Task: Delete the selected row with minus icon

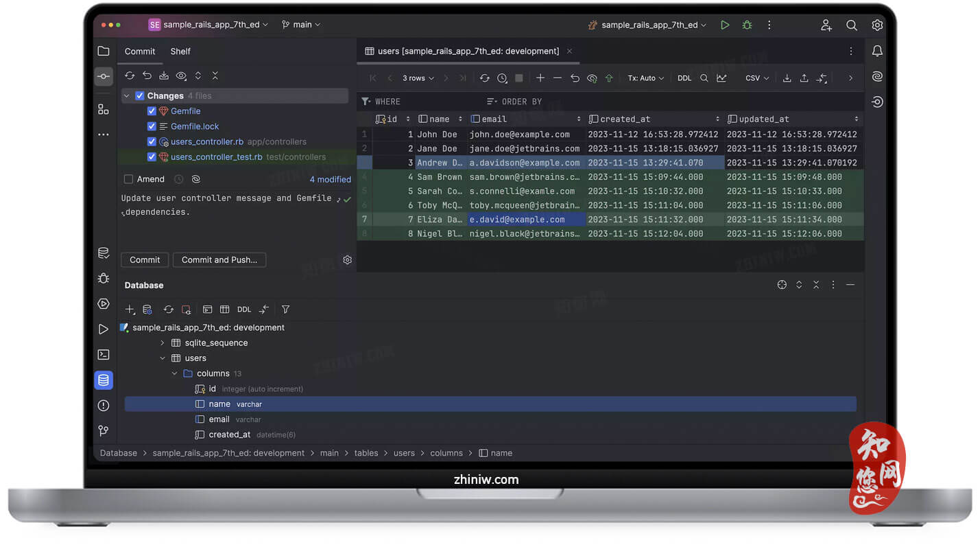Action: pyautogui.click(x=558, y=78)
